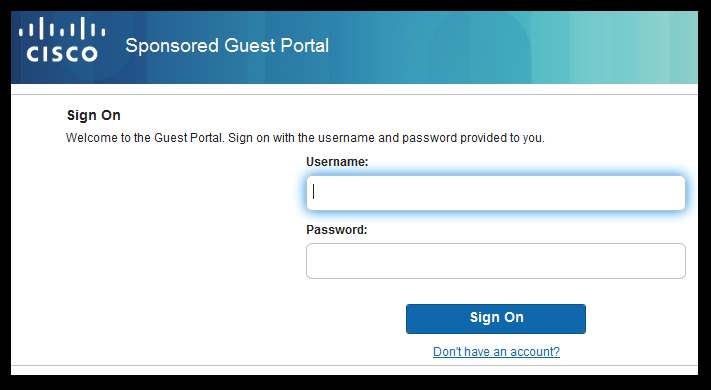Click the Sponsored Guest Portal title

pos(227,46)
